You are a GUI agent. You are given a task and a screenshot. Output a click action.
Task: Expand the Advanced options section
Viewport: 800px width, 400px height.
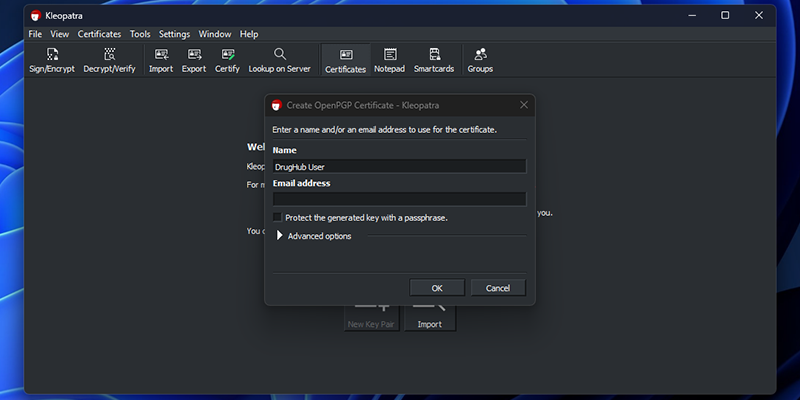[279, 236]
